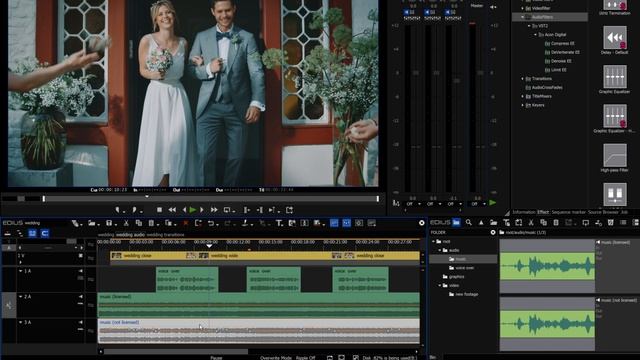
Task: Collapse the AudioFilters tree node
Action: [x=522, y=17]
